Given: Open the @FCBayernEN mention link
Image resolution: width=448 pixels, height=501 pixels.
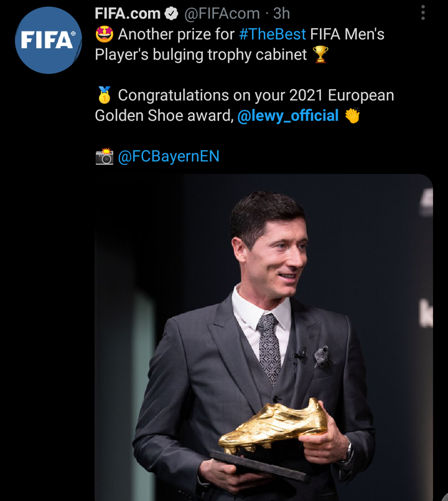Looking at the screenshot, I should 169,156.
